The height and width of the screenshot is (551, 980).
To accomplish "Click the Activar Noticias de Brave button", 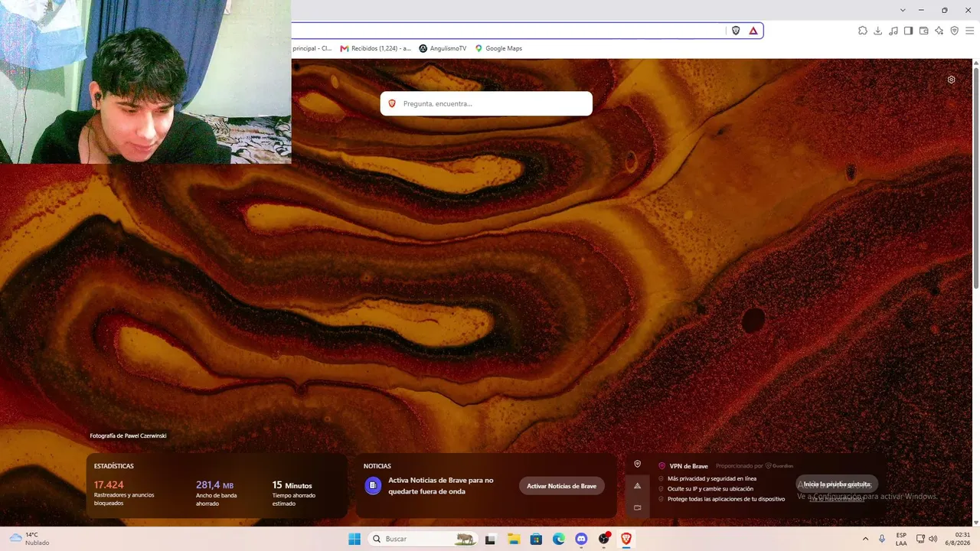I will [561, 486].
